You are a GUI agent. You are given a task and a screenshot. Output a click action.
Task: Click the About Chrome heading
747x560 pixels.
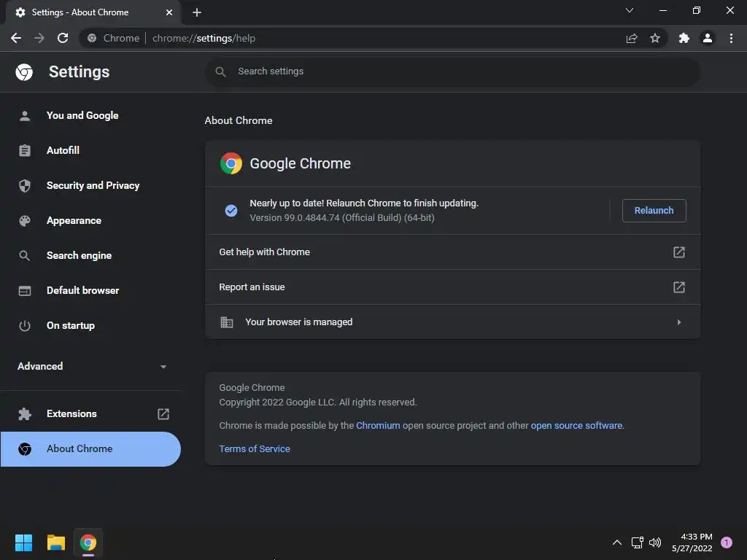(x=239, y=120)
